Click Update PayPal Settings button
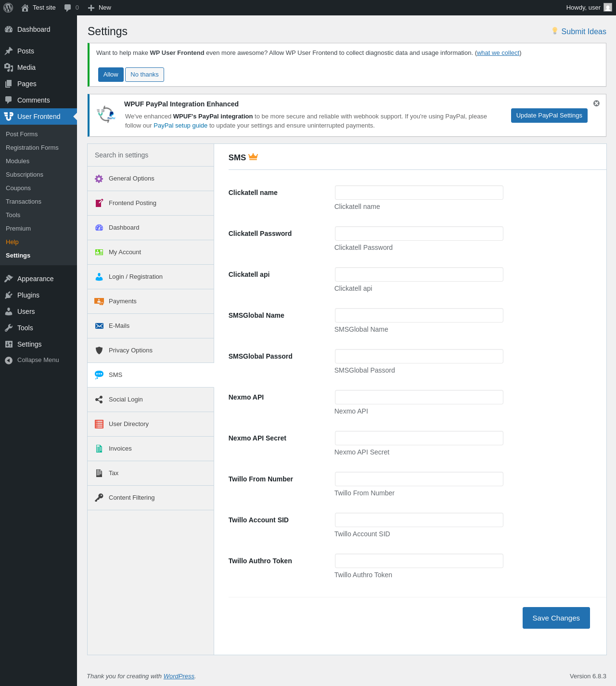This screenshot has height=686, width=616. coord(549,116)
